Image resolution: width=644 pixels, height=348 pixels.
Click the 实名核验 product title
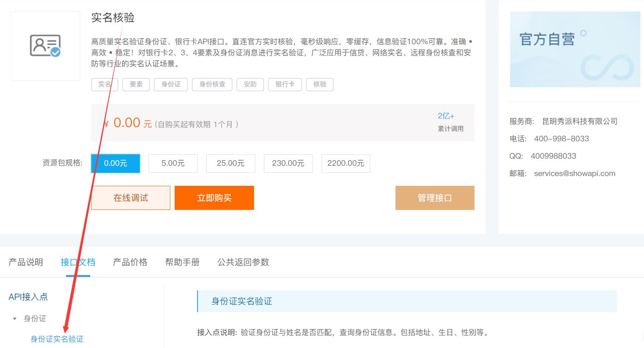tap(113, 18)
